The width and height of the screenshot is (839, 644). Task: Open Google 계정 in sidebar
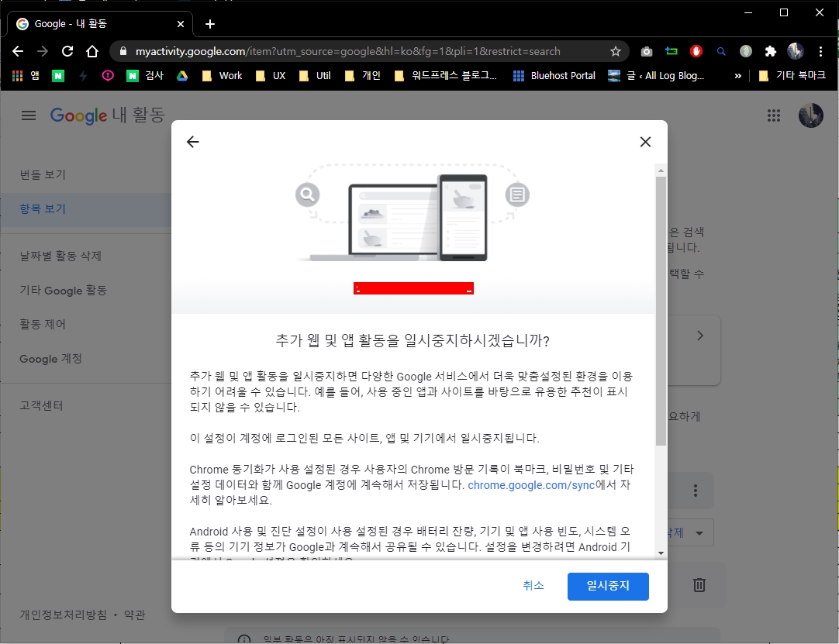pyautogui.click(x=51, y=359)
